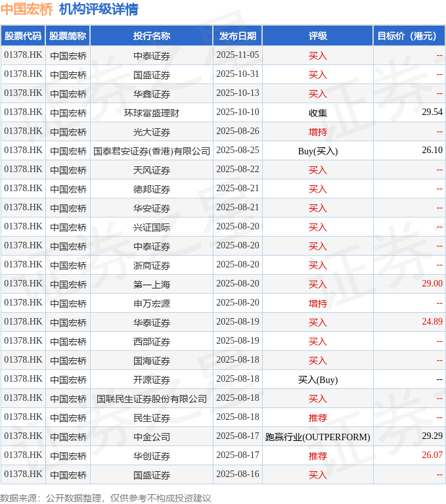Click the date 2025-10-10
The width and height of the screenshot is (446, 504).
[x=238, y=112]
